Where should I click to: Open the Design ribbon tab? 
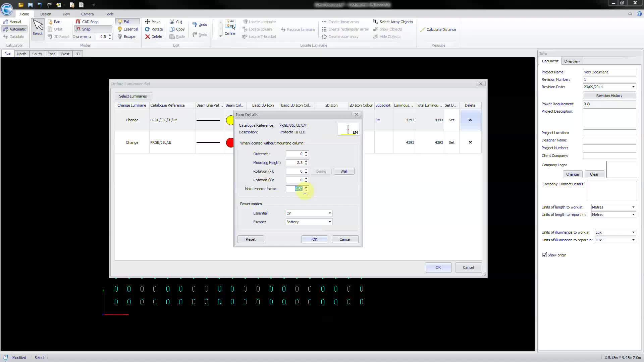pos(46,14)
